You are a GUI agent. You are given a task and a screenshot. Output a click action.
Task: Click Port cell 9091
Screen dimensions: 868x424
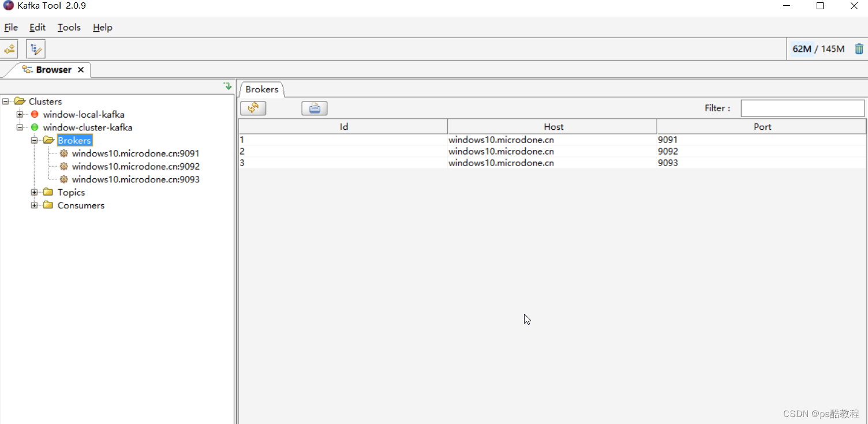pos(762,140)
